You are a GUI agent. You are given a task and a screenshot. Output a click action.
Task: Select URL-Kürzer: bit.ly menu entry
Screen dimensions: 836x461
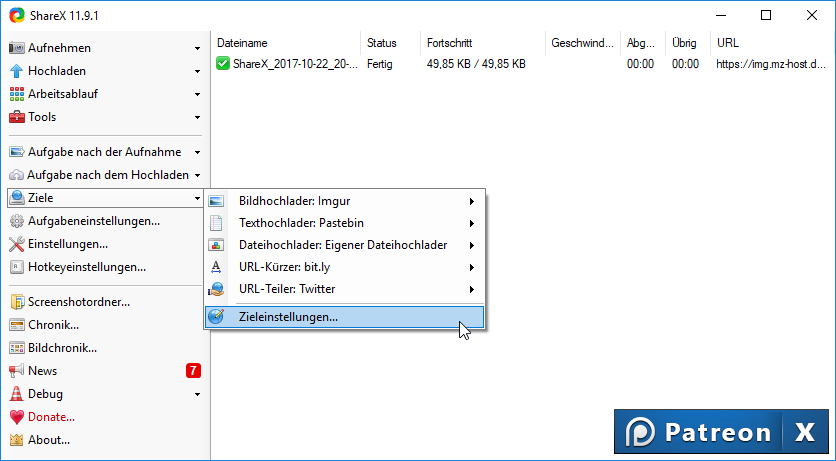click(x=344, y=267)
